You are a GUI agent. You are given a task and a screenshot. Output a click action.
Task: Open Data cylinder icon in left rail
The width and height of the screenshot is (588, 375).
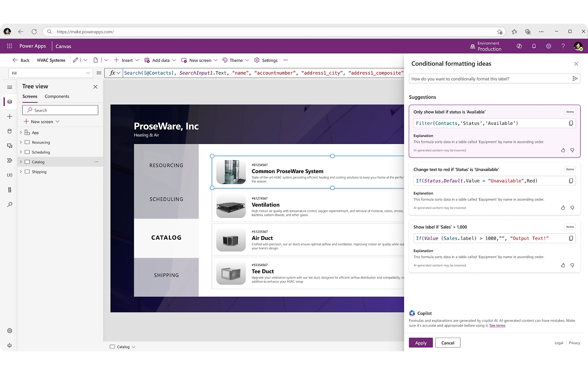(x=10, y=131)
